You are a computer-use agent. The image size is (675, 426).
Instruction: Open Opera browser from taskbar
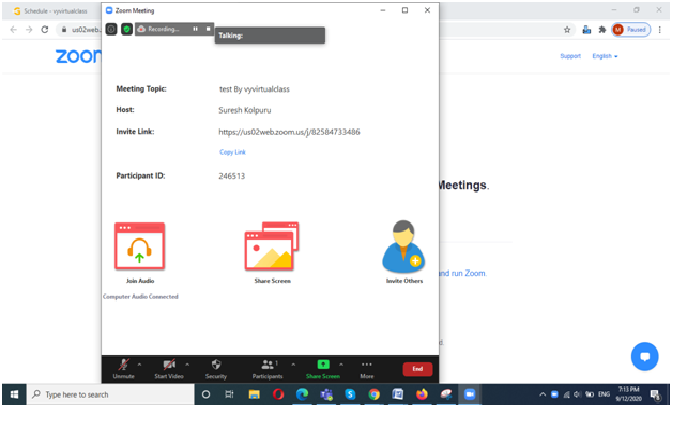278,394
